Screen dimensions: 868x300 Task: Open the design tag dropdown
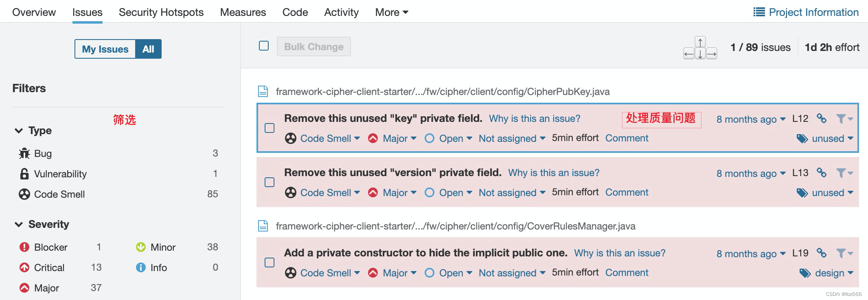coord(826,273)
